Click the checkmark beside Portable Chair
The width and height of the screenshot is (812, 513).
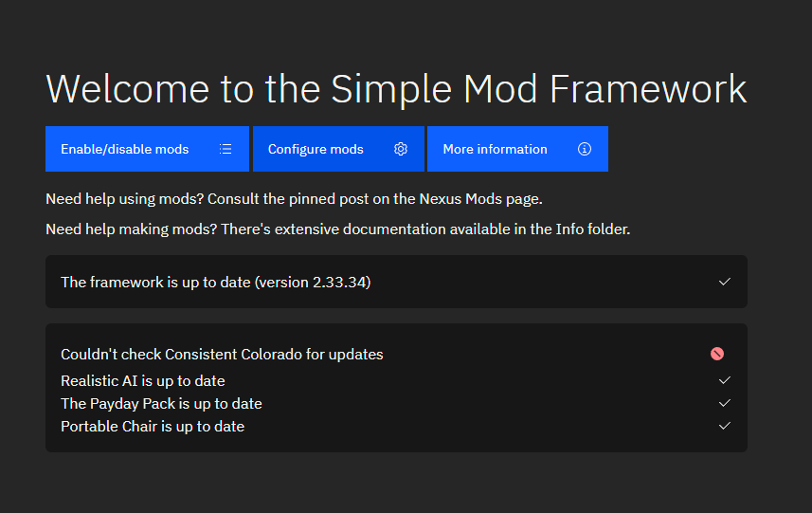[725, 426]
